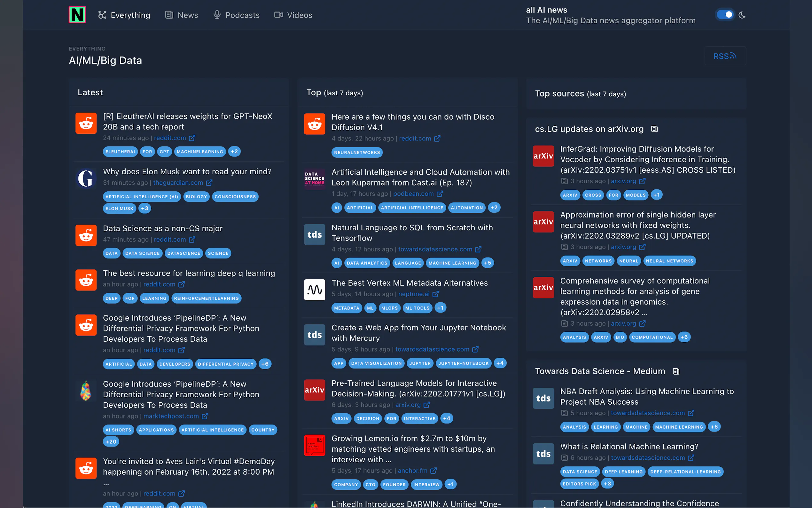Expand +20 more tags on marktechpost article
The width and height of the screenshot is (812, 508).
[x=111, y=441]
